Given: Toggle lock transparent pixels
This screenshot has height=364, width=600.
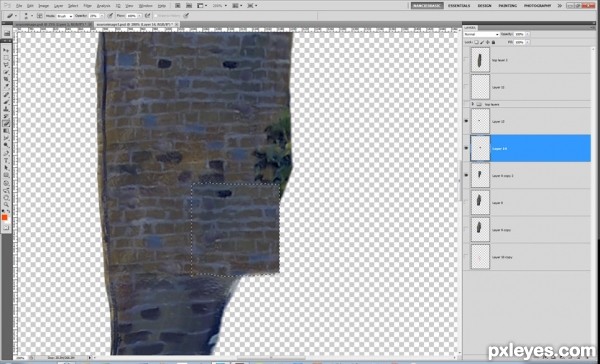Looking at the screenshot, I should 477,42.
